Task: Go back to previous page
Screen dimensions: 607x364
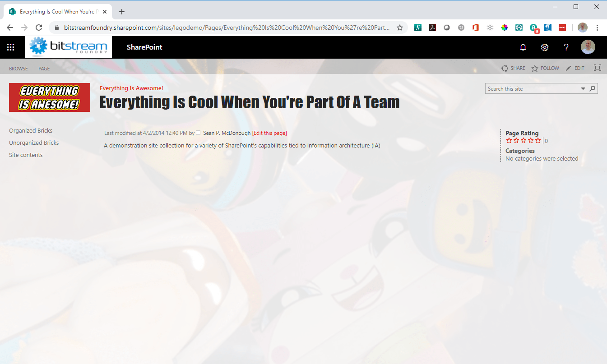Action: pyautogui.click(x=10, y=28)
